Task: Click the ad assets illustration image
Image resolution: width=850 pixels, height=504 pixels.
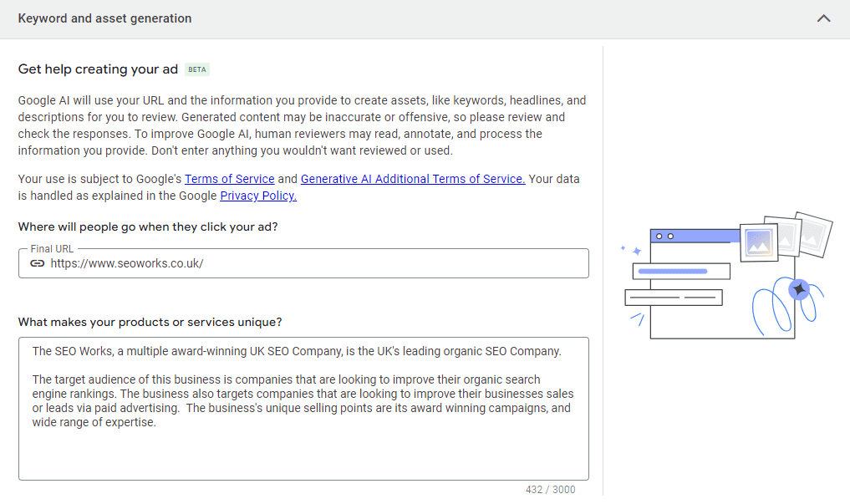Action: pyautogui.click(x=725, y=277)
